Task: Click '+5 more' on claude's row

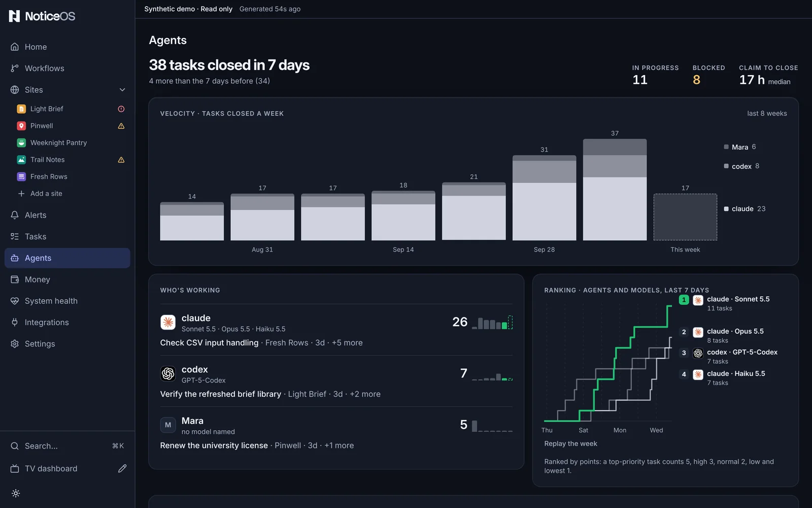Action: [347, 343]
